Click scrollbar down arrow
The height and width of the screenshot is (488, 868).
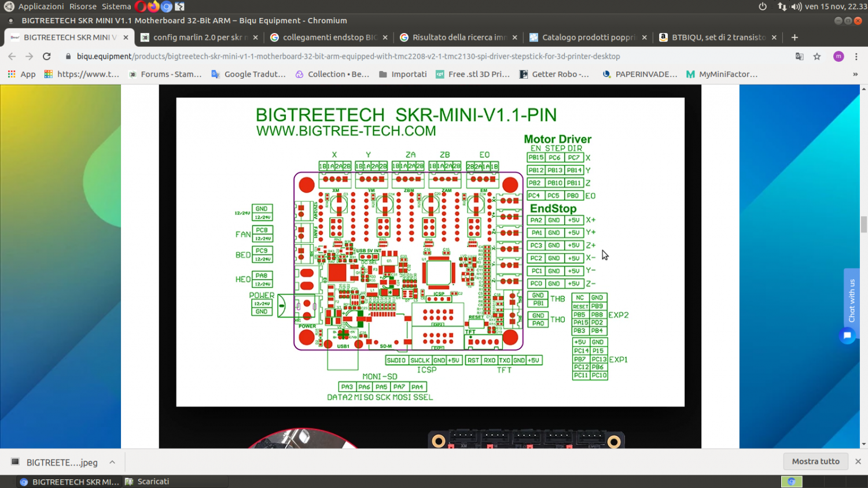(x=864, y=444)
